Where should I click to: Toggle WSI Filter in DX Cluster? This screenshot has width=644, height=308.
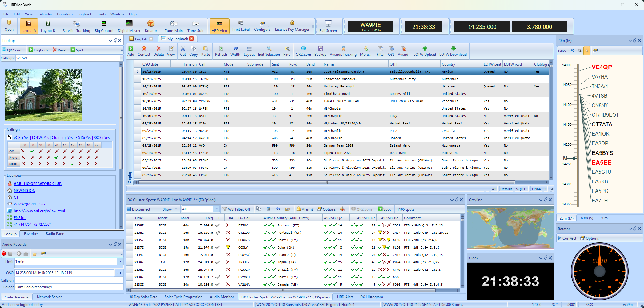pos(236,209)
